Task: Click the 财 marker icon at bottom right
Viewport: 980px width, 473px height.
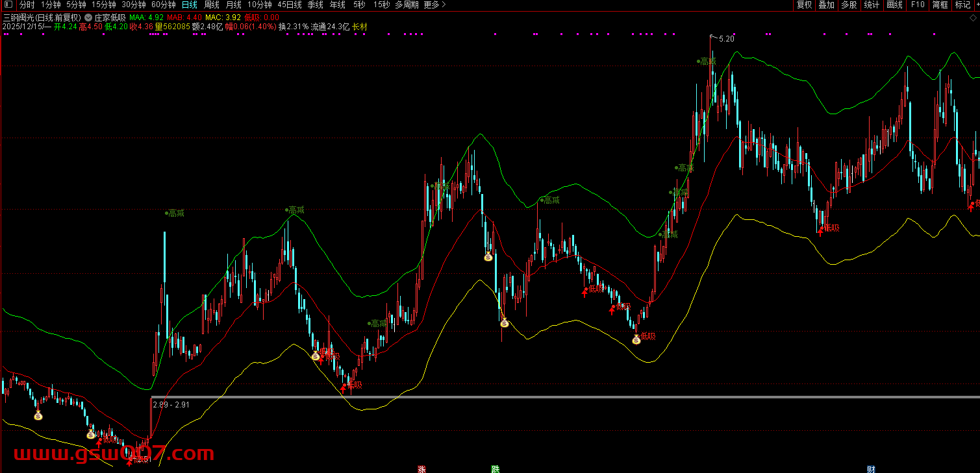Action: click(871, 468)
